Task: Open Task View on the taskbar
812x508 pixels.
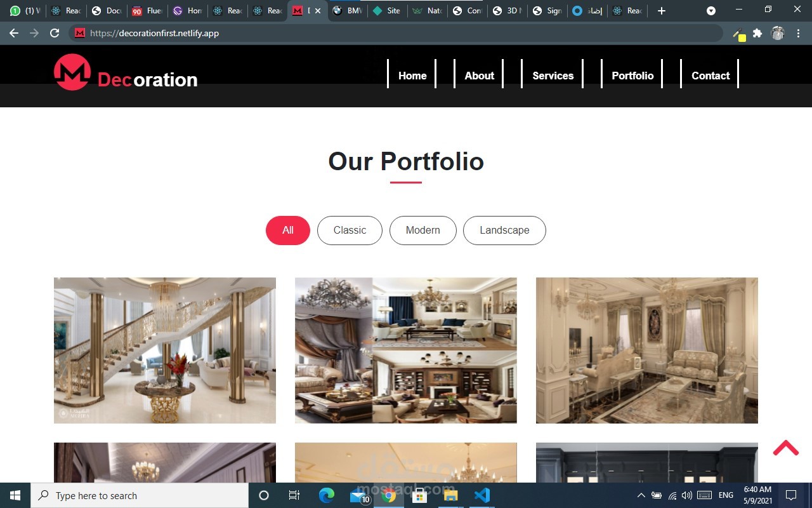Action: [x=294, y=495]
